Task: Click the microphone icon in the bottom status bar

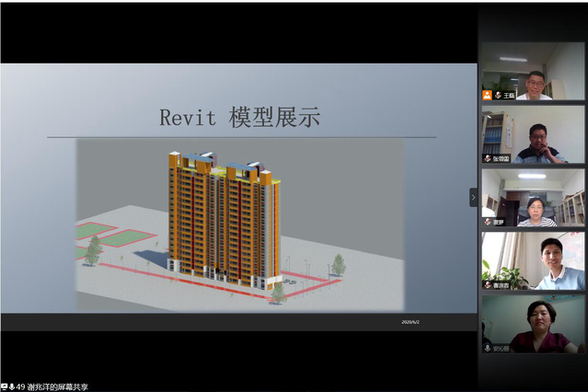Action: [11, 386]
